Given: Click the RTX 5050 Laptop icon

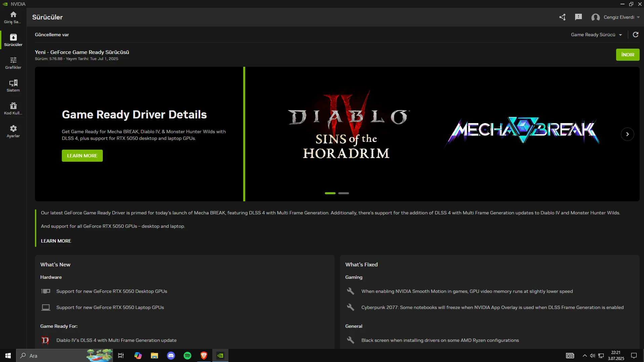Looking at the screenshot, I should tap(46, 307).
